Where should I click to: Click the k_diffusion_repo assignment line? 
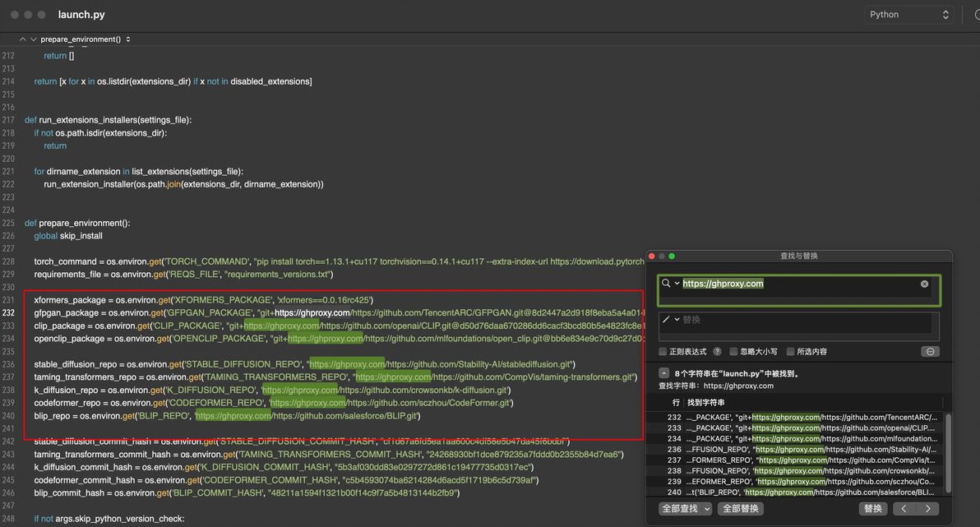tap(272, 390)
